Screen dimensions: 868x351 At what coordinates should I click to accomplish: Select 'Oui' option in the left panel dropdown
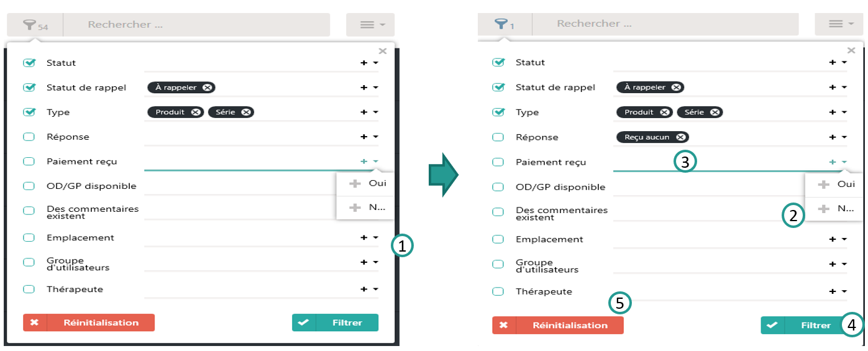369,183
